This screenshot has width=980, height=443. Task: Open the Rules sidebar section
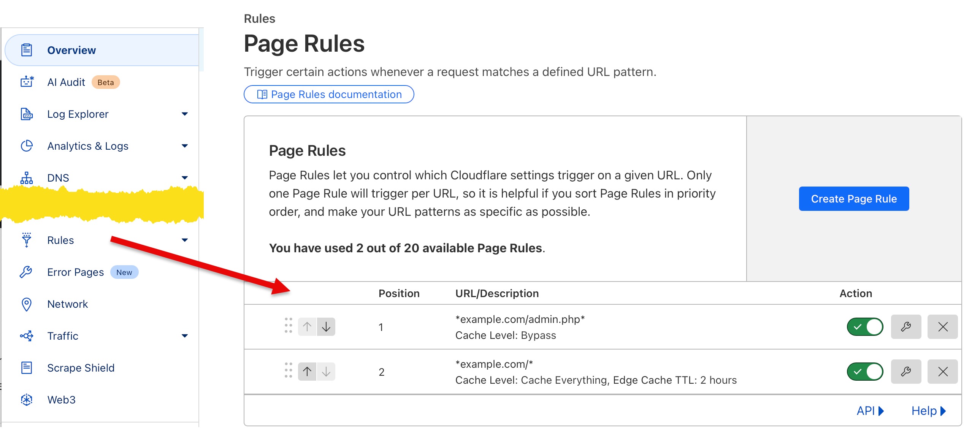tap(60, 240)
